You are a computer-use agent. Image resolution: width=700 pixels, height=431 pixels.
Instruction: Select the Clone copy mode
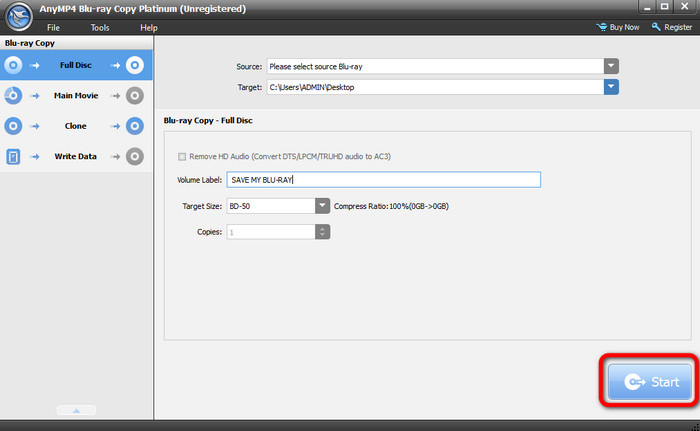(x=76, y=126)
